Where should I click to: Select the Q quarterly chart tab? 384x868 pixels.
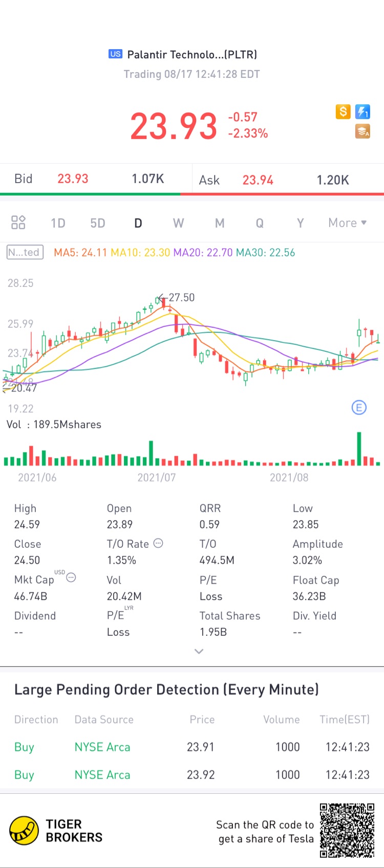click(x=260, y=223)
